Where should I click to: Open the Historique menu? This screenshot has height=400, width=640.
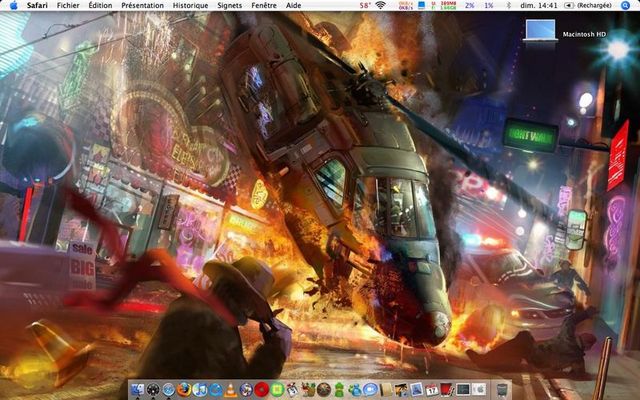point(190,5)
